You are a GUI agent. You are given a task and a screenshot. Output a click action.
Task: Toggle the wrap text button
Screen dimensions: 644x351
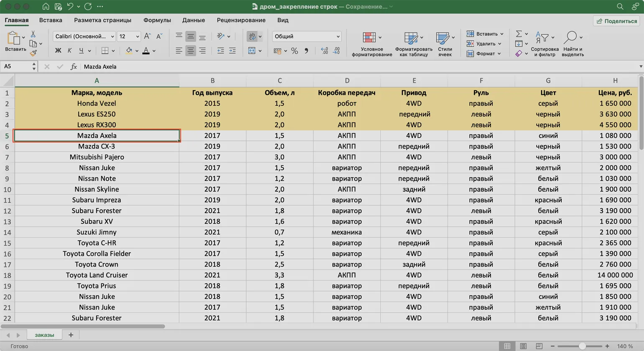pyautogui.click(x=252, y=37)
